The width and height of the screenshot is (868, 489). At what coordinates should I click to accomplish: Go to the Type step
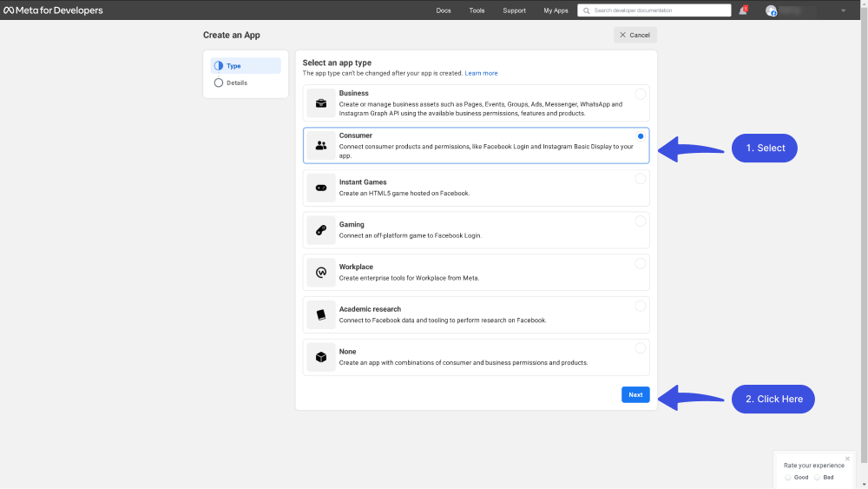pos(246,66)
